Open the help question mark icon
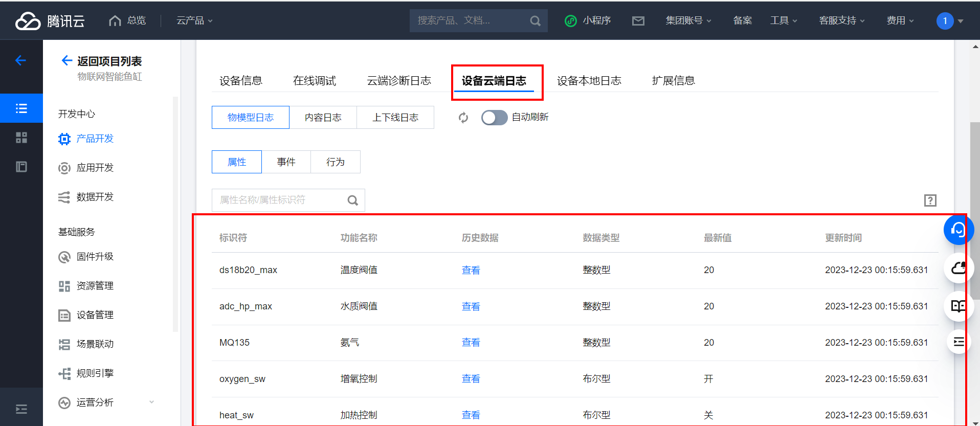The image size is (980, 426). click(930, 200)
